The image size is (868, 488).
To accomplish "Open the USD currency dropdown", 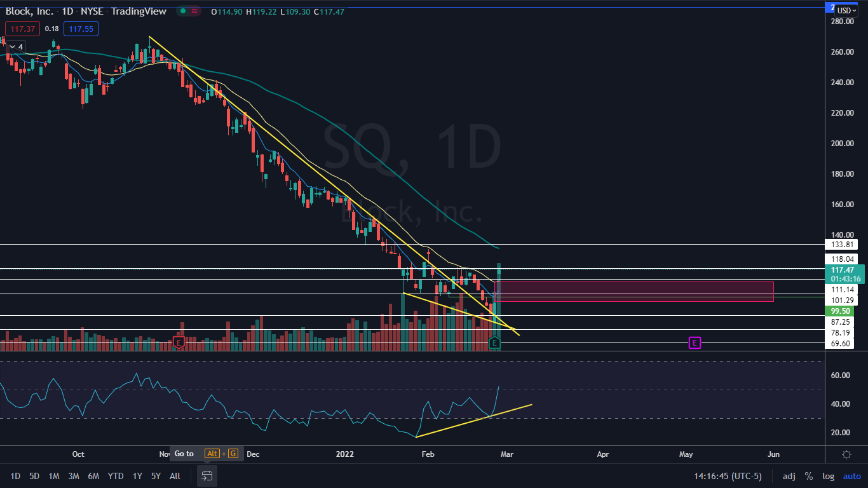I will tap(846, 10).
